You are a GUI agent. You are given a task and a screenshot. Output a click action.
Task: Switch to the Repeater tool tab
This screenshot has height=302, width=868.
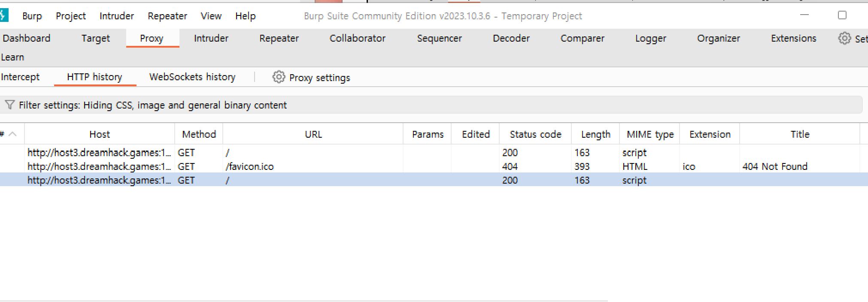point(279,38)
